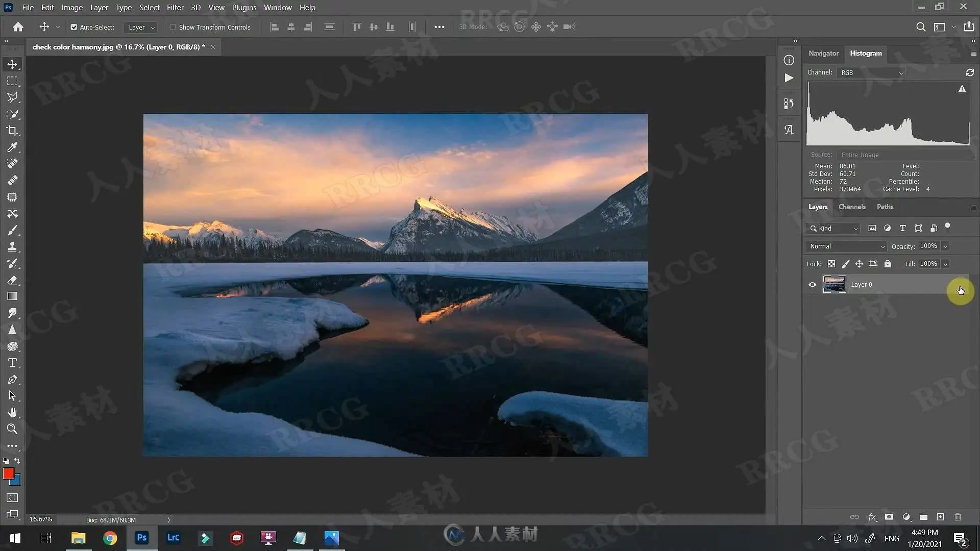Screen dimensions: 980x551
Task: Open the Filter menu
Action: click(175, 8)
